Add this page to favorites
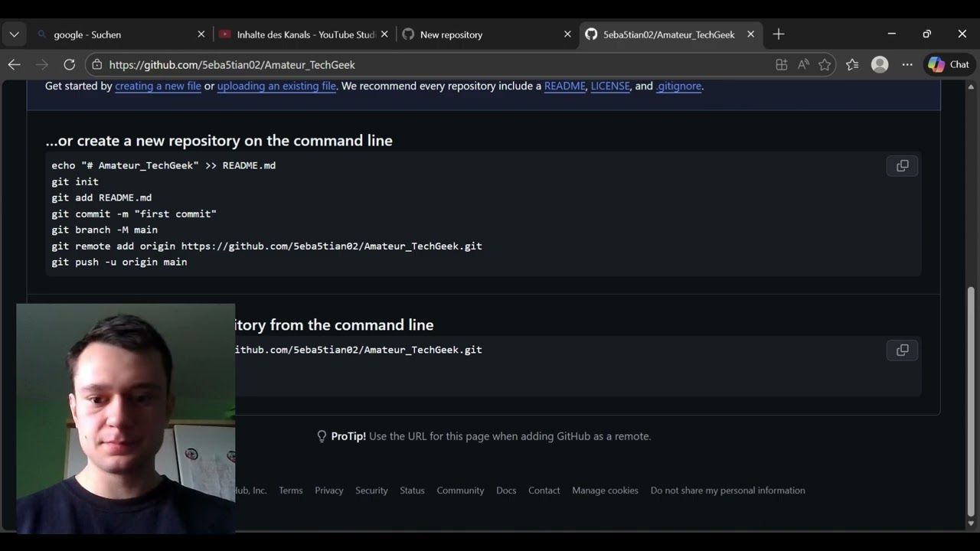The image size is (980, 551). pyautogui.click(x=825, y=65)
